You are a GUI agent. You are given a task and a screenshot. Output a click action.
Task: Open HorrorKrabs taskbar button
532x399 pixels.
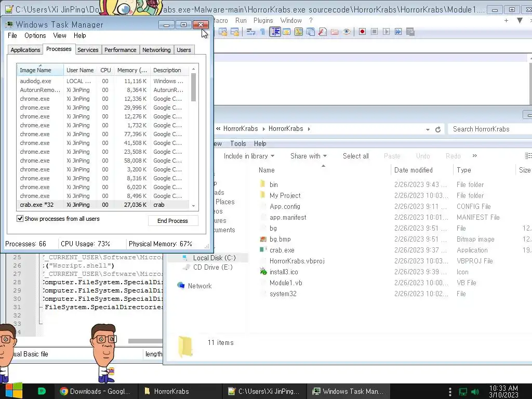[x=180, y=391]
